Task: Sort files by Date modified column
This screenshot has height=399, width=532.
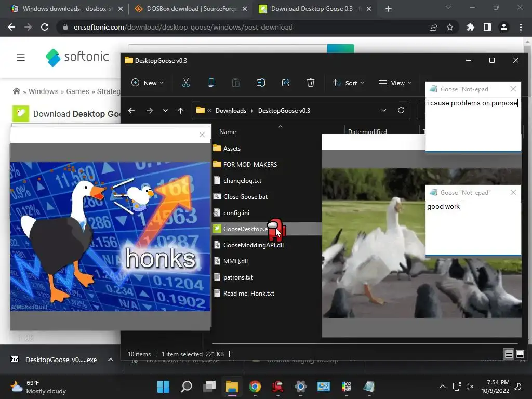Action: [367, 131]
